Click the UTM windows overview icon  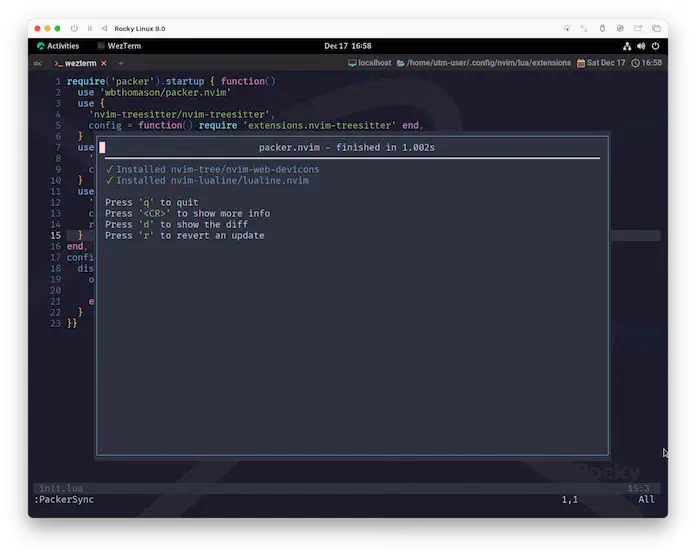(656, 28)
